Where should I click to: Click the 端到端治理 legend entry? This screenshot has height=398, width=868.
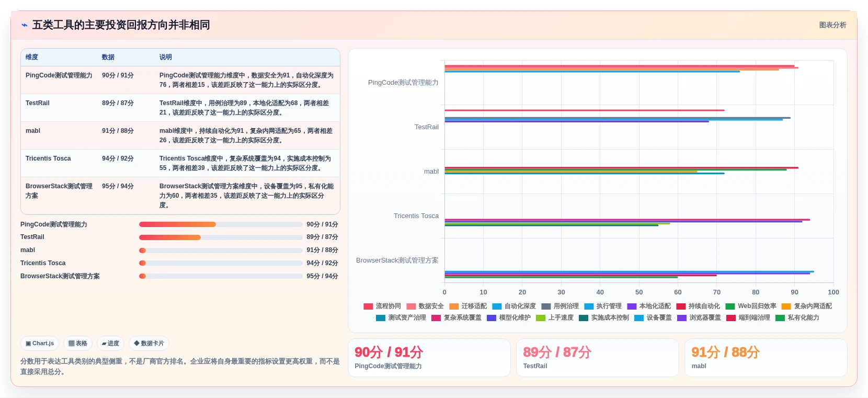[x=748, y=318]
